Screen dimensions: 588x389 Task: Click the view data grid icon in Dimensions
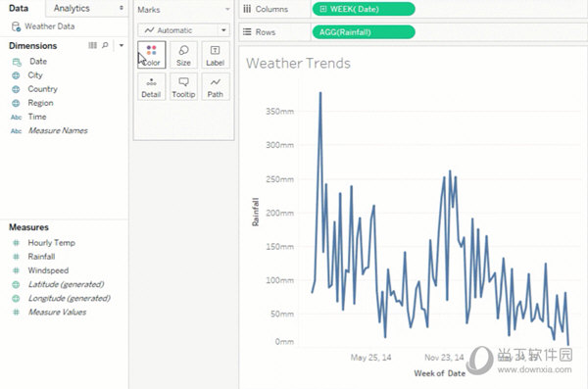pyautogui.click(x=92, y=45)
